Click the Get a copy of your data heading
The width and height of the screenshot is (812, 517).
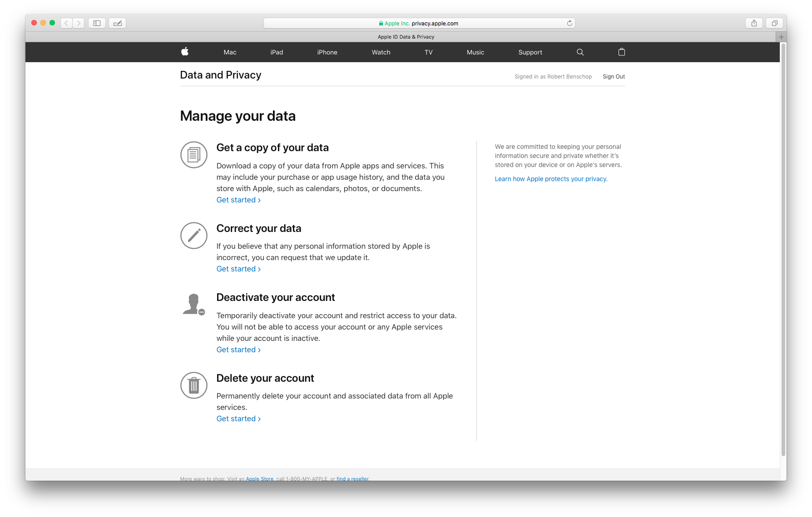click(x=272, y=148)
